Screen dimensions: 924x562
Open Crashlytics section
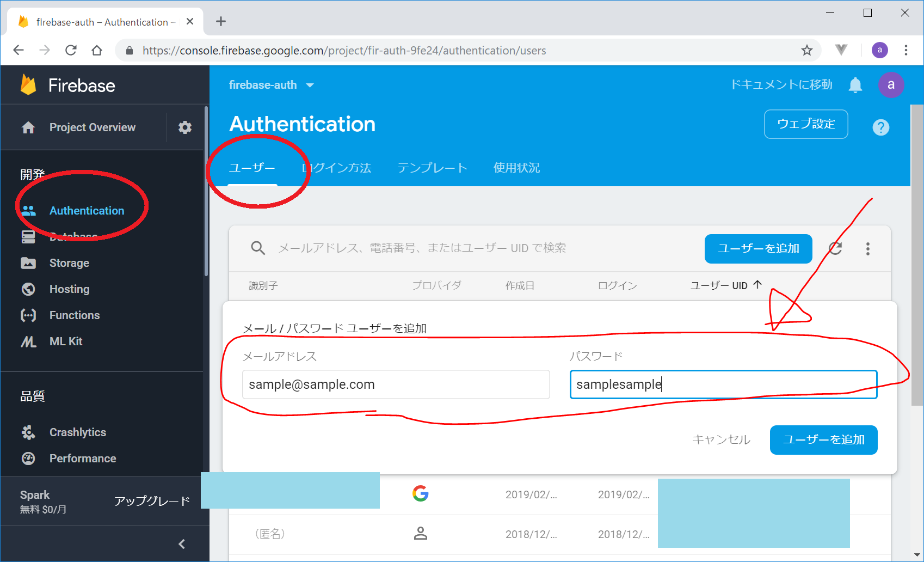[78, 432]
